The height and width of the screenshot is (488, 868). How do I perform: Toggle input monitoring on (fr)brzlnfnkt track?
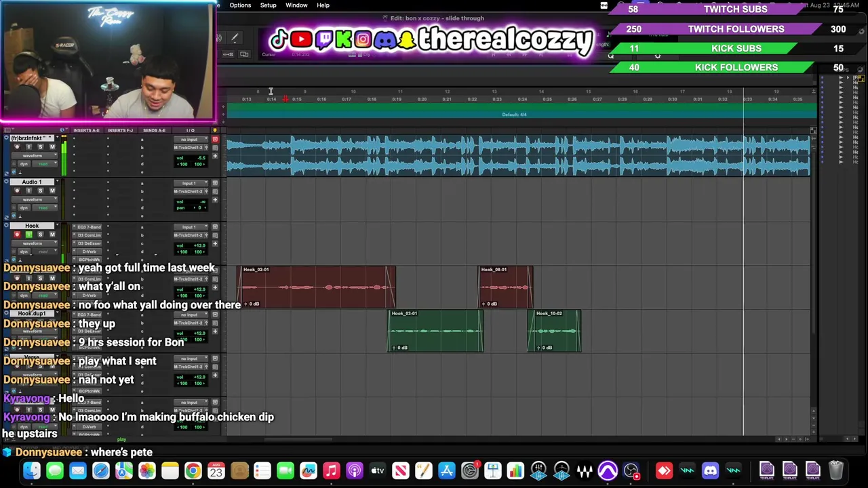tap(29, 146)
